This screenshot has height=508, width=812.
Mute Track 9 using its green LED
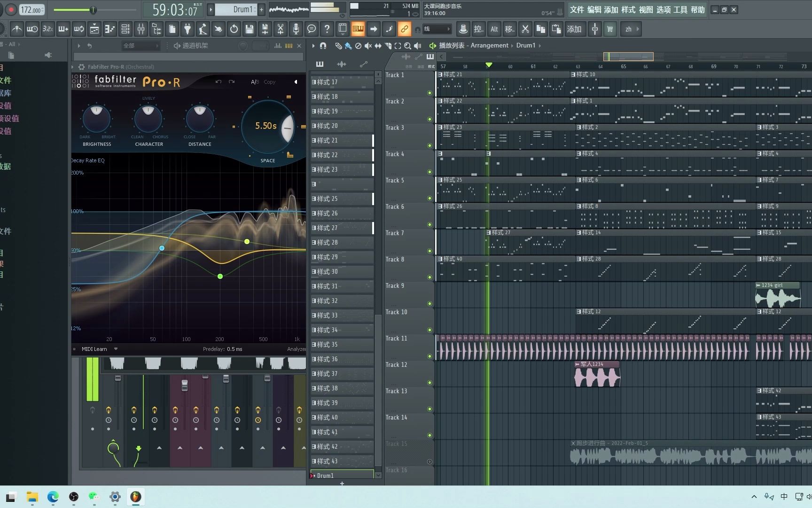pyautogui.click(x=429, y=303)
